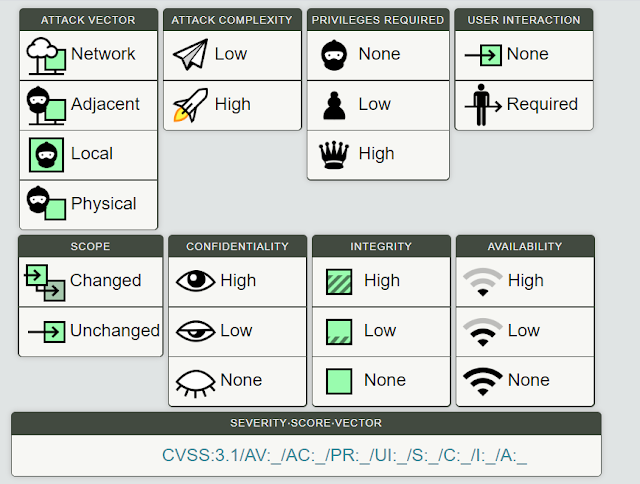
Task: Set Privileges Required to None
Action: [x=378, y=54]
